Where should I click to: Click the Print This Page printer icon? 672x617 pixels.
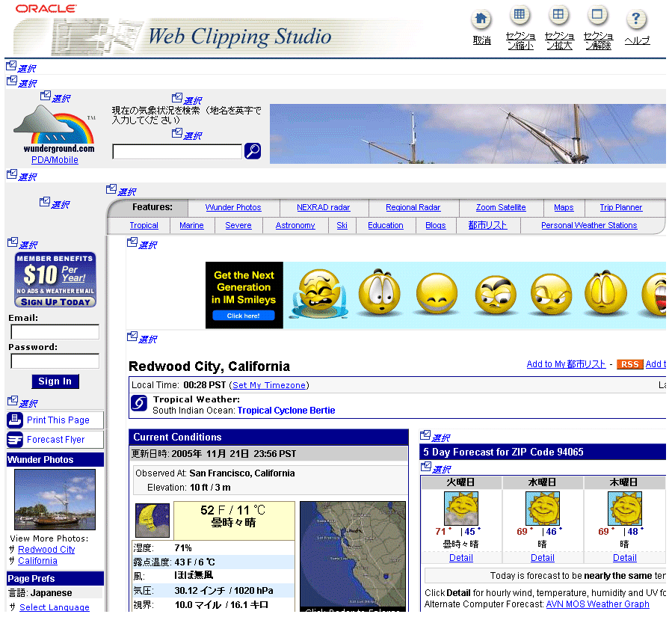pos(15,420)
